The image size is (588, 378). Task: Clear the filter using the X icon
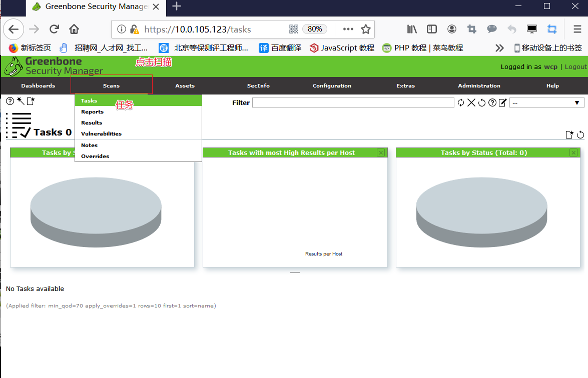(x=471, y=102)
